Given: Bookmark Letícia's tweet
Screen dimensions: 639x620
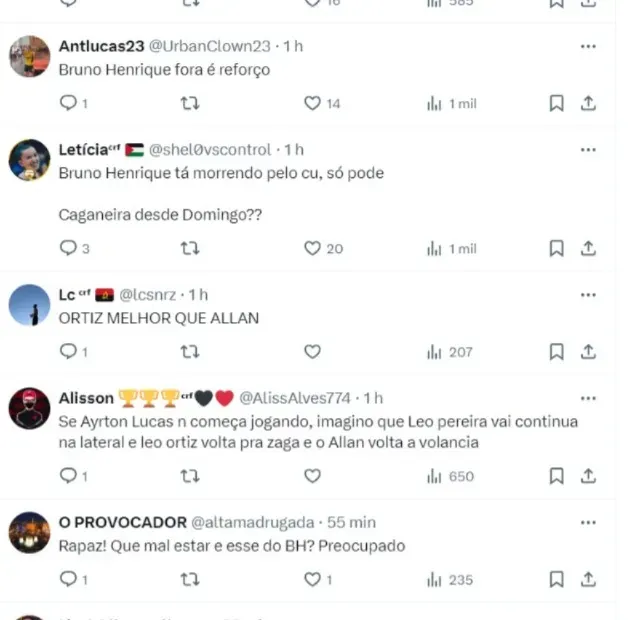Looking at the screenshot, I should [556, 248].
